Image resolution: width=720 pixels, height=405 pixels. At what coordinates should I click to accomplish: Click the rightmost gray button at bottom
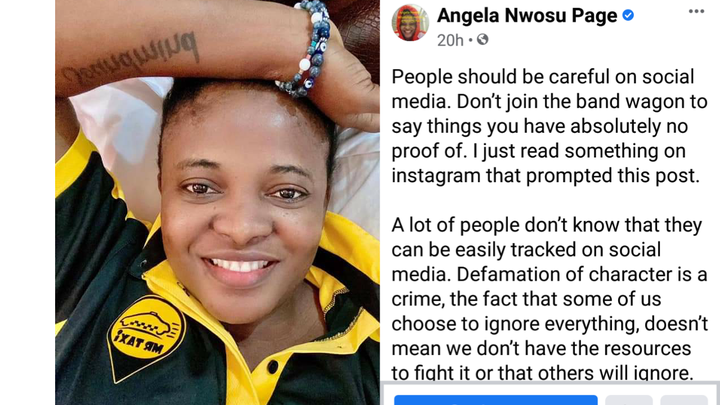tap(684, 399)
